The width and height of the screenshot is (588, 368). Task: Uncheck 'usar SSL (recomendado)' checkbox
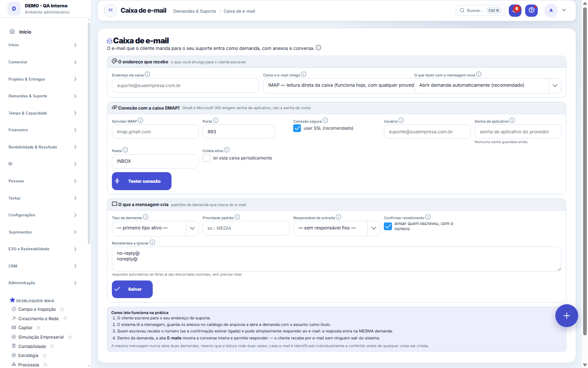[297, 128]
